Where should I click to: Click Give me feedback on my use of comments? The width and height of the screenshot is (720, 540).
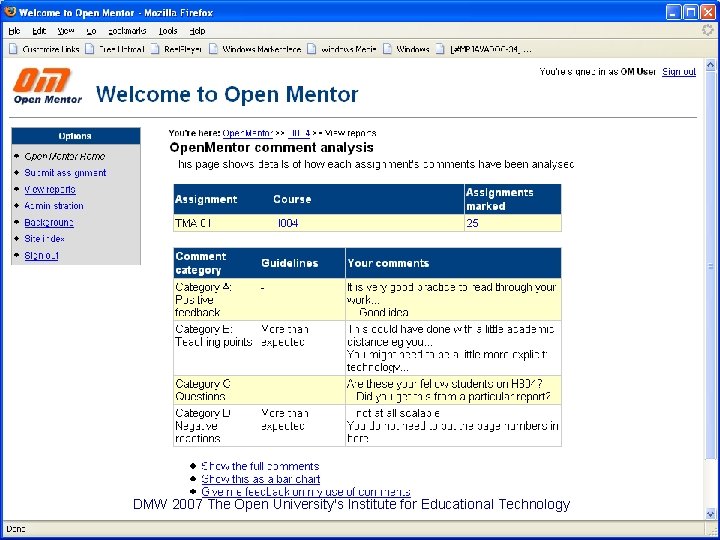[x=306, y=492]
